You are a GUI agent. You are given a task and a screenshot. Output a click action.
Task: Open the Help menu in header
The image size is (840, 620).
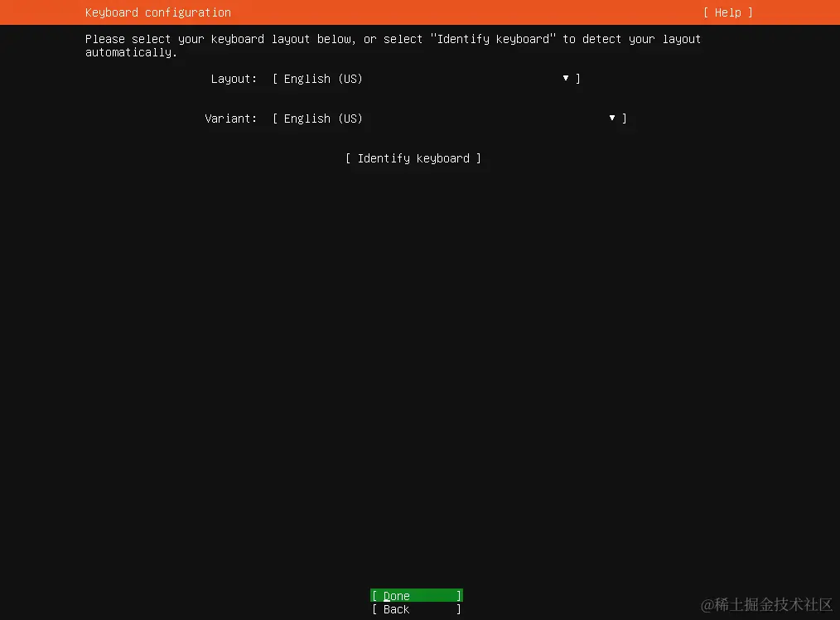coord(727,12)
